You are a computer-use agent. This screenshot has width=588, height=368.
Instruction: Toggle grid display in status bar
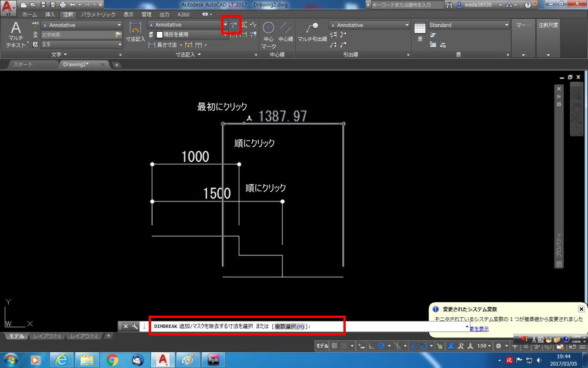click(x=334, y=346)
